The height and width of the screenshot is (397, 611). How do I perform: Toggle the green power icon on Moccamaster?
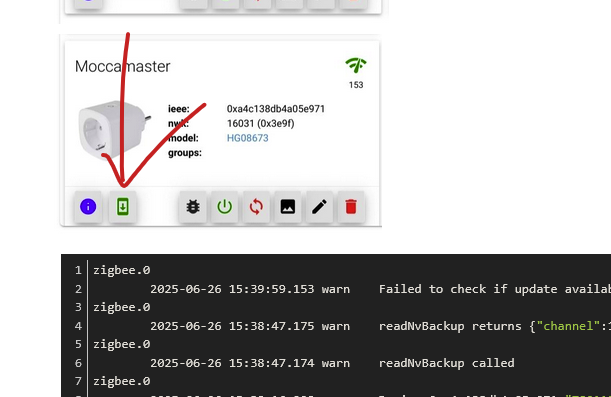224,206
